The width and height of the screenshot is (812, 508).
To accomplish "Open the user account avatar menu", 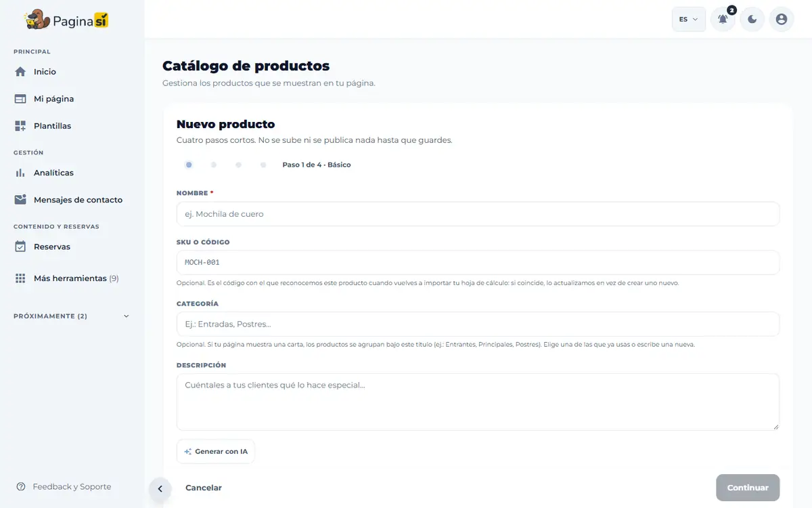I will coord(782,19).
